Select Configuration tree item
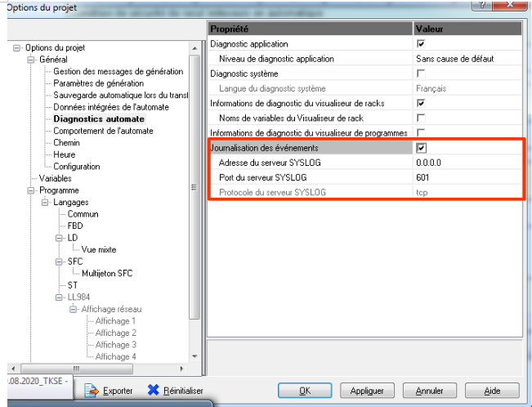Image resolution: width=532 pixels, height=407 pixels. [77, 167]
